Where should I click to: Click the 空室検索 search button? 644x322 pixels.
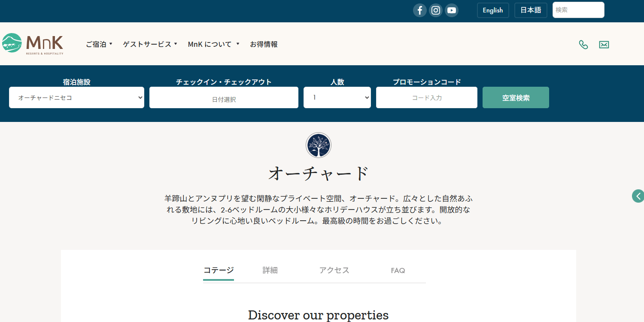(516, 98)
